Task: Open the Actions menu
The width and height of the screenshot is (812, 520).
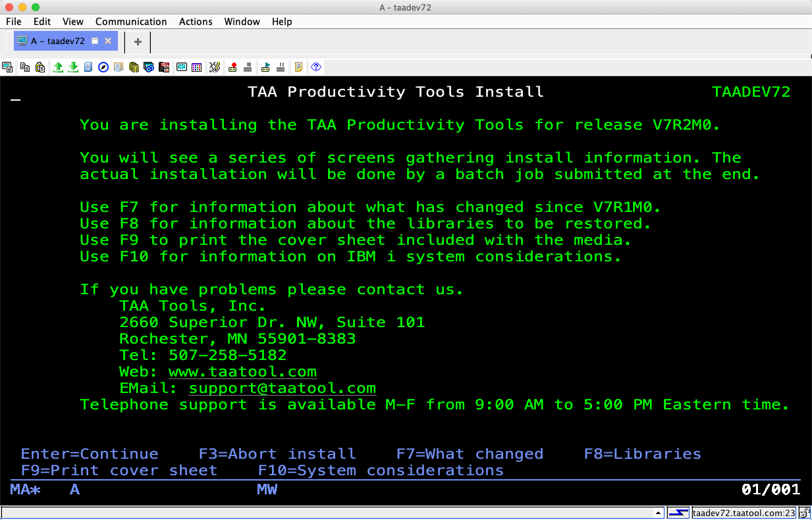Action: tap(196, 22)
